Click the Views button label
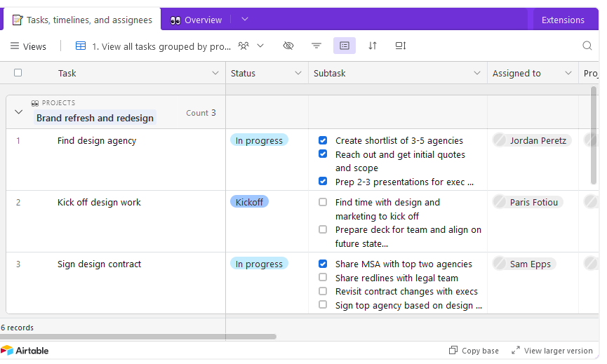This screenshot has height=364, width=607. [x=34, y=46]
